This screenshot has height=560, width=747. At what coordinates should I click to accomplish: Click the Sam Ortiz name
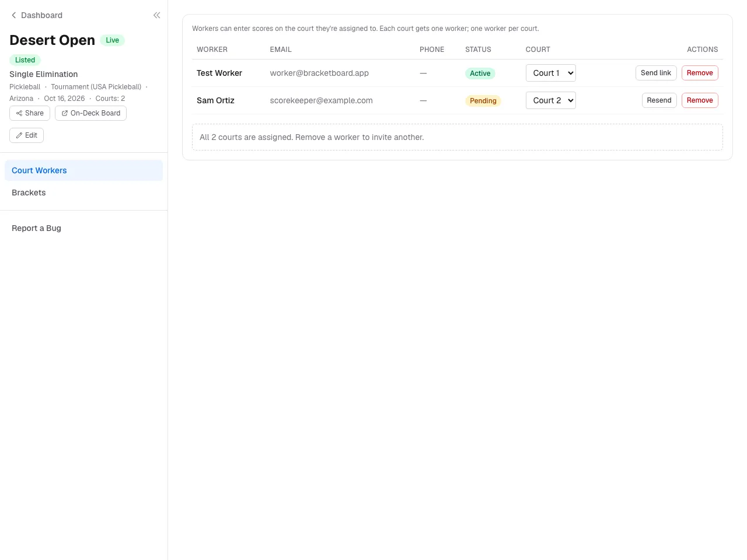(x=215, y=100)
